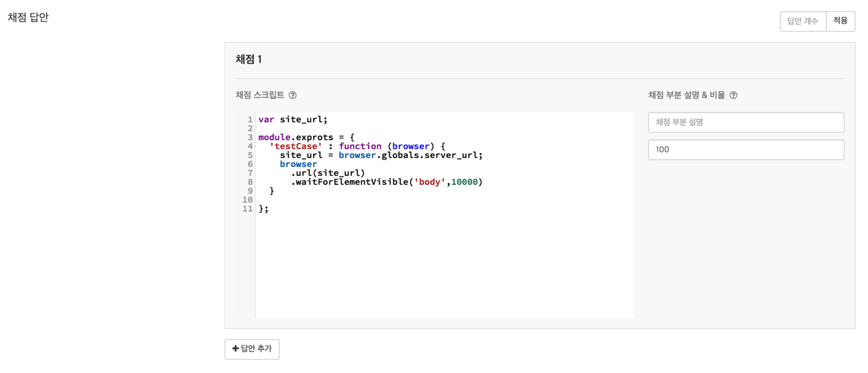The width and height of the screenshot is (868, 373).
Task: Click the .url(site_url) call on line 7
Action: (x=328, y=173)
